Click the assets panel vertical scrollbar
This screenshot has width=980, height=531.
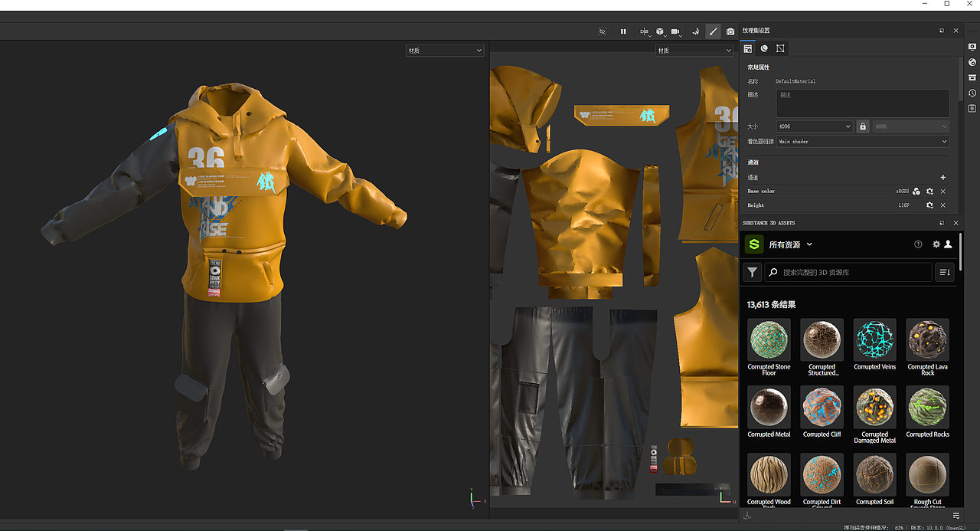961,253
